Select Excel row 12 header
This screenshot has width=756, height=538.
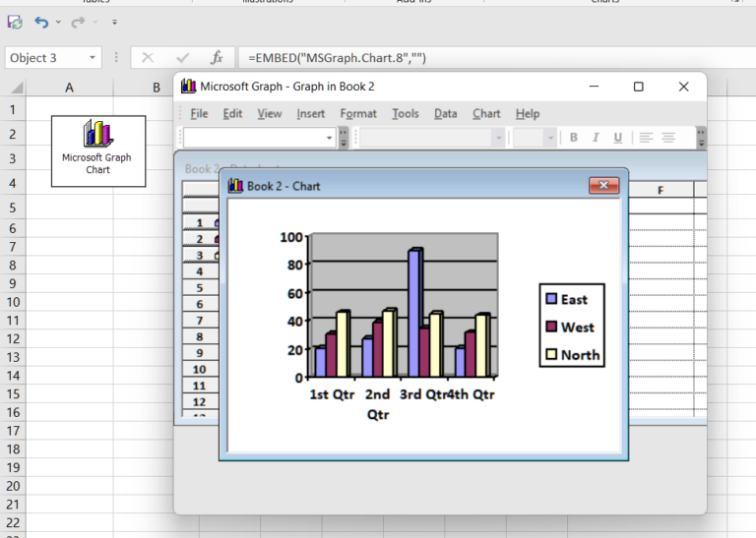pos(13,339)
